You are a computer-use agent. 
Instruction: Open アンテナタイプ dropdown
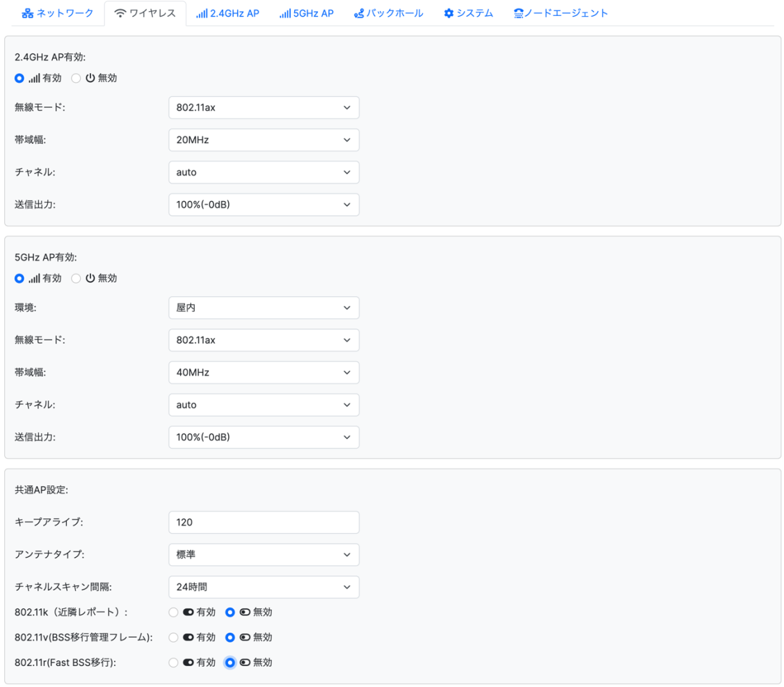click(x=264, y=555)
